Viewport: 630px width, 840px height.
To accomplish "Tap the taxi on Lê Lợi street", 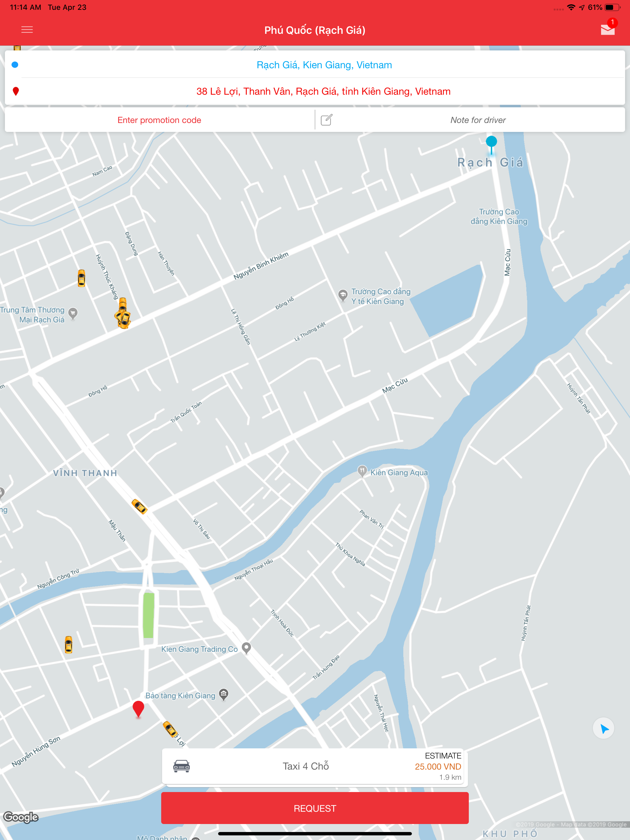I will point(170,729).
